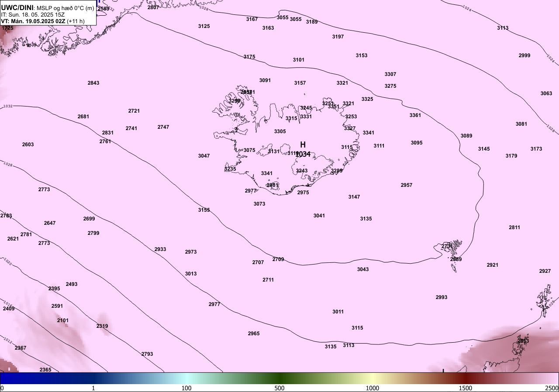
Task: Click the height value 2101
Action: click(63, 320)
